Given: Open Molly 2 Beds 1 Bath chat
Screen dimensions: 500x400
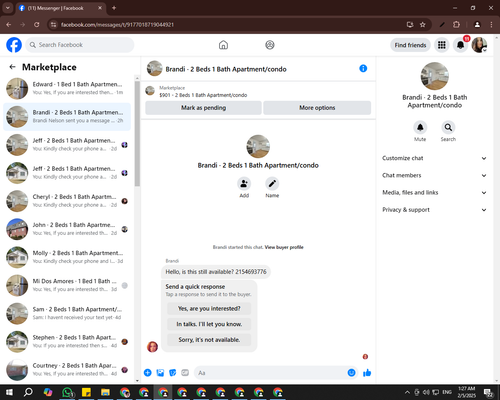Looking at the screenshot, I should click(x=67, y=257).
